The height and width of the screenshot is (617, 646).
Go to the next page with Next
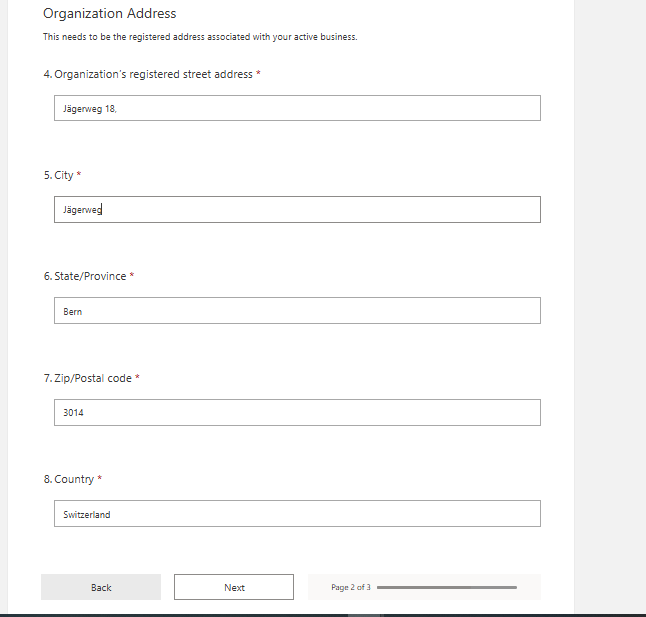tap(234, 587)
